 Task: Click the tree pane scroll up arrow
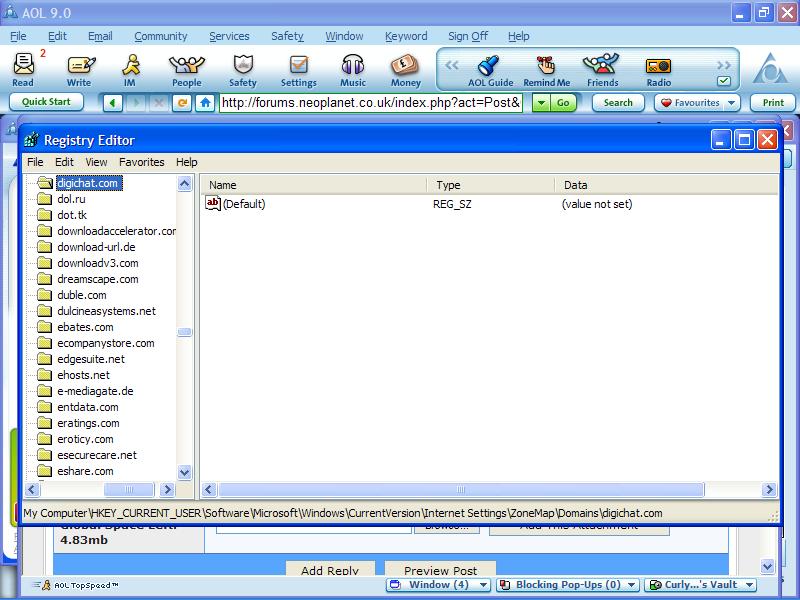point(185,184)
